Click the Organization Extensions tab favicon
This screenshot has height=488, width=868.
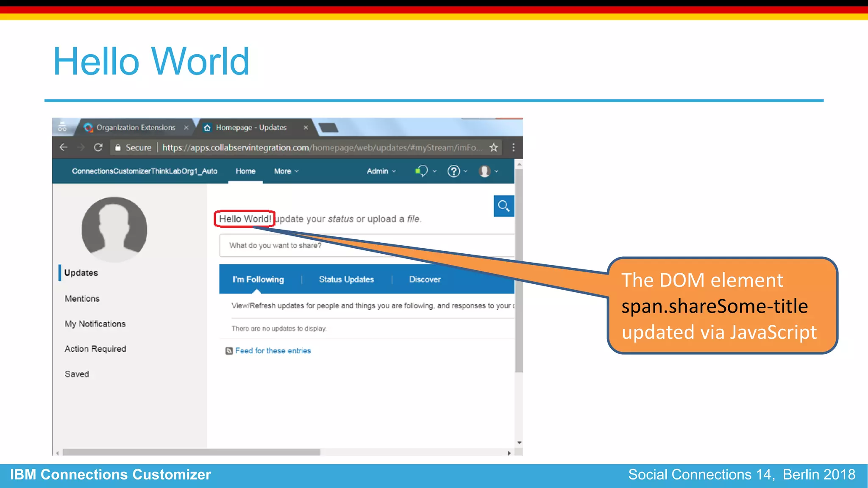[88, 128]
